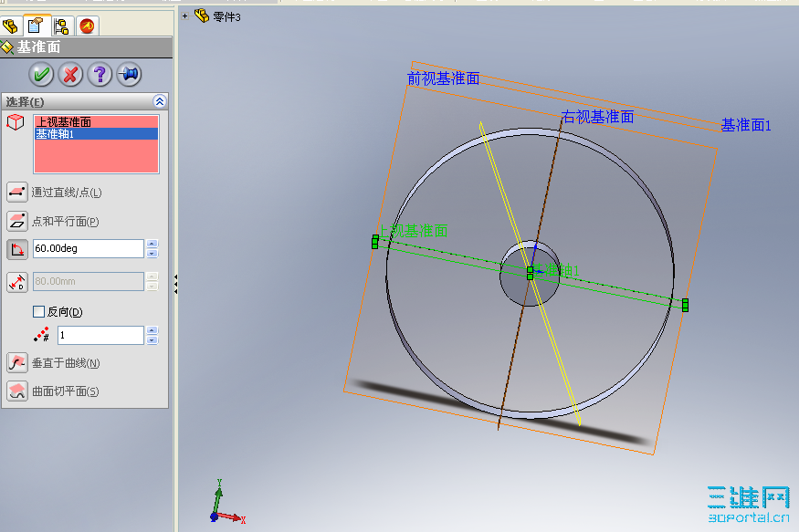Decrease the angle value with down spinner

152,253
